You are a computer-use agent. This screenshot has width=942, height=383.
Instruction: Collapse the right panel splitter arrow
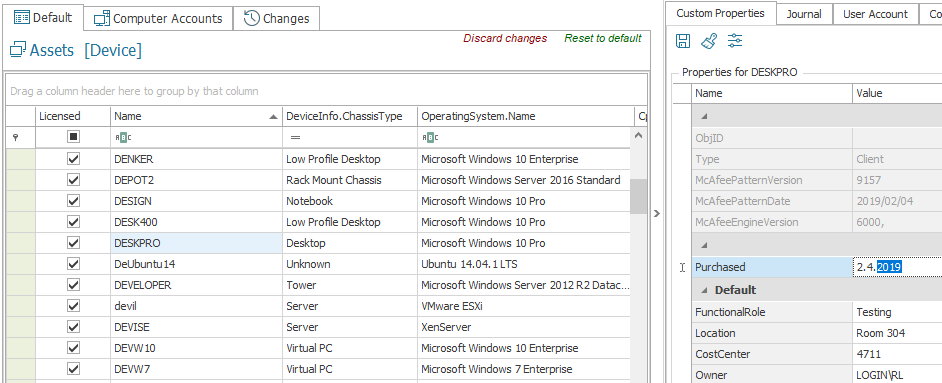pos(657,213)
